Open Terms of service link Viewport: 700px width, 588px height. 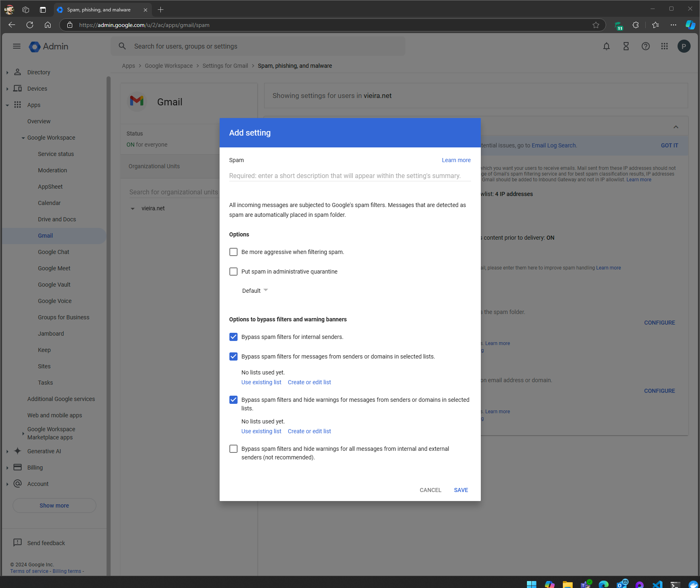[x=29, y=571]
